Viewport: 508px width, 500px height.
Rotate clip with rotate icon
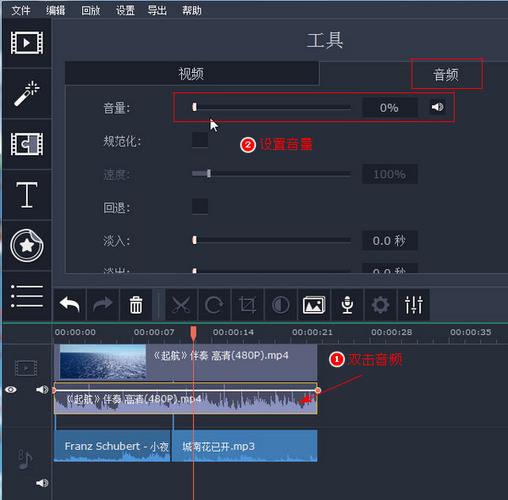coord(214,305)
